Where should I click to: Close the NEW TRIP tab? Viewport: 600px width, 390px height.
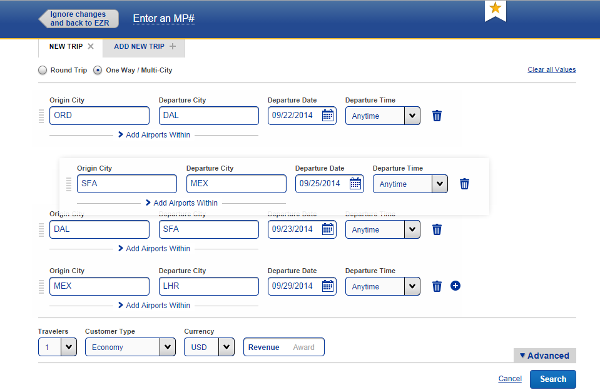pyautogui.click(x=91, y=46)
